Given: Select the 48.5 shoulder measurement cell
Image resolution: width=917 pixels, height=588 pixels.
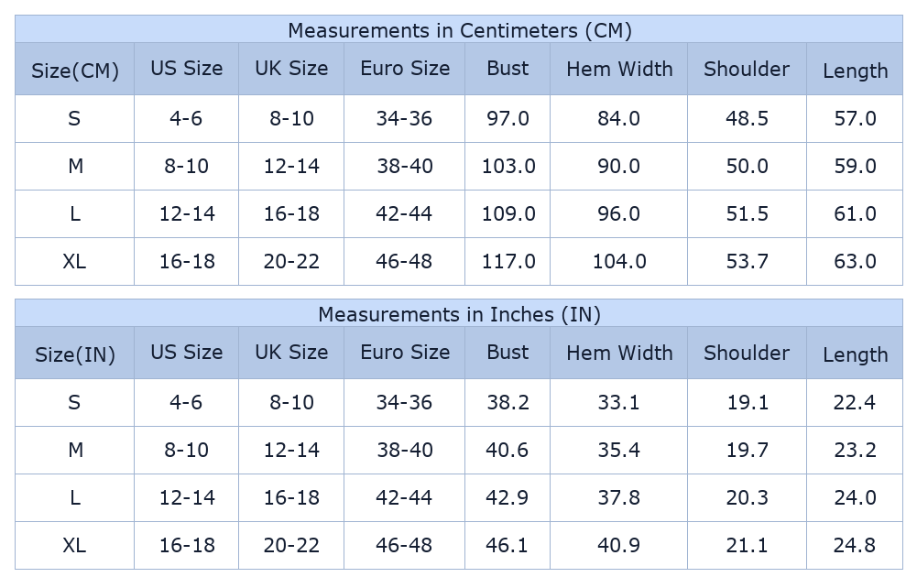Looking at the screenshot, I should point(747,119).
